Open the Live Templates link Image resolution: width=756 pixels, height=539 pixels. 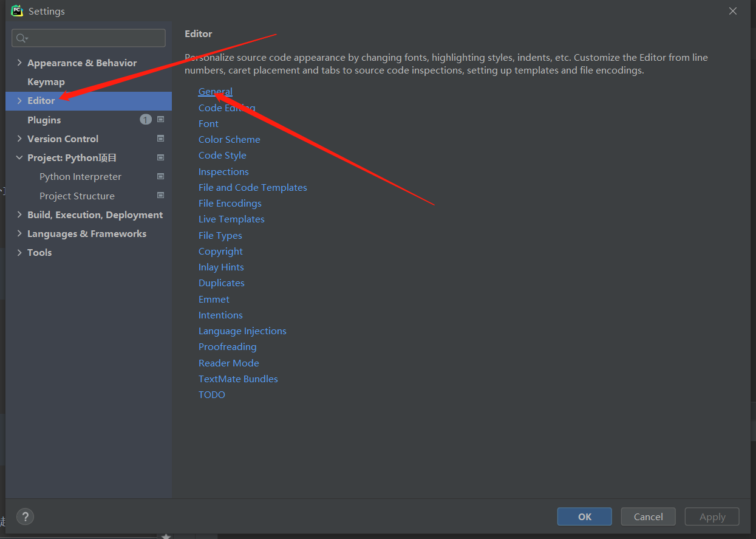pos(231,219)
